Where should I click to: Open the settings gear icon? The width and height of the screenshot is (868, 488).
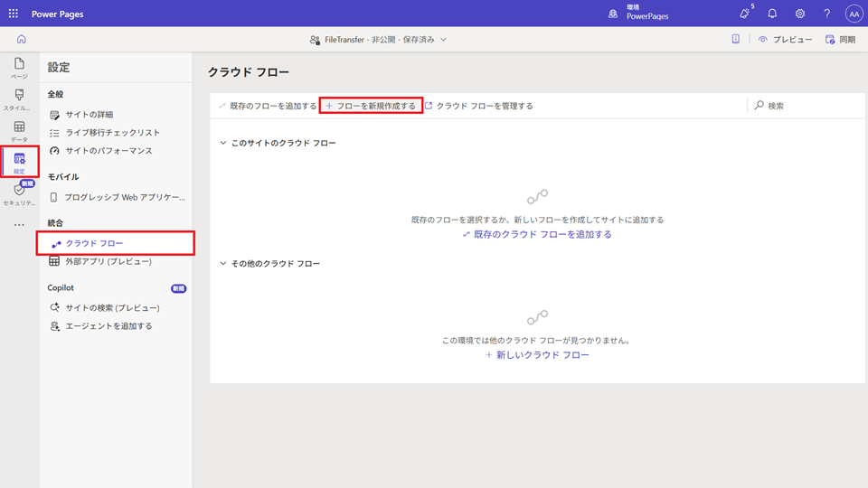coord(799,14)
